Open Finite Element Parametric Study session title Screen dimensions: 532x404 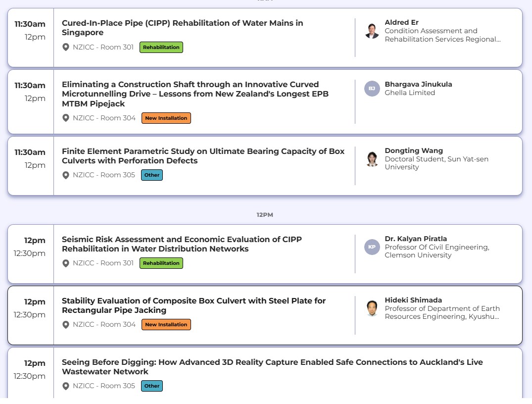[x=203, y=156]
